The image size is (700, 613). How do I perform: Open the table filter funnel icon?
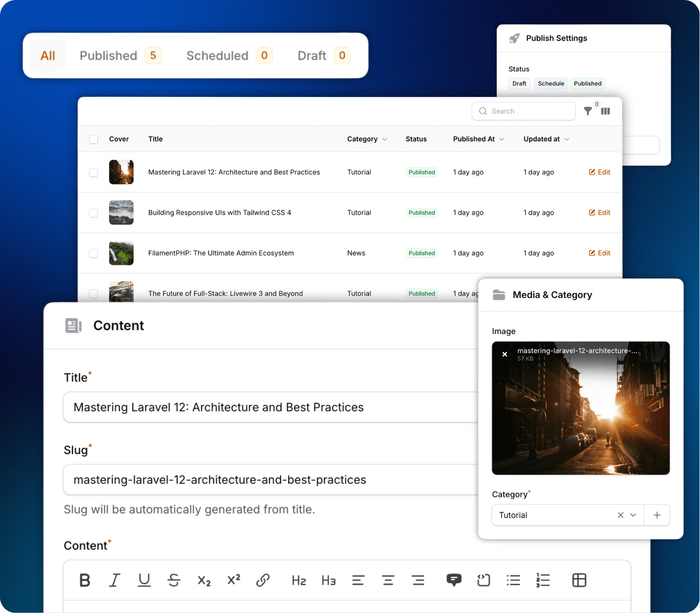[588, 111]
